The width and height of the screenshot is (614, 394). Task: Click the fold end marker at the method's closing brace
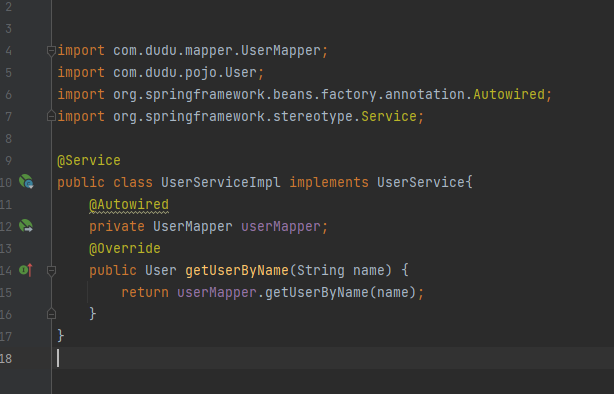click(51, 314)
